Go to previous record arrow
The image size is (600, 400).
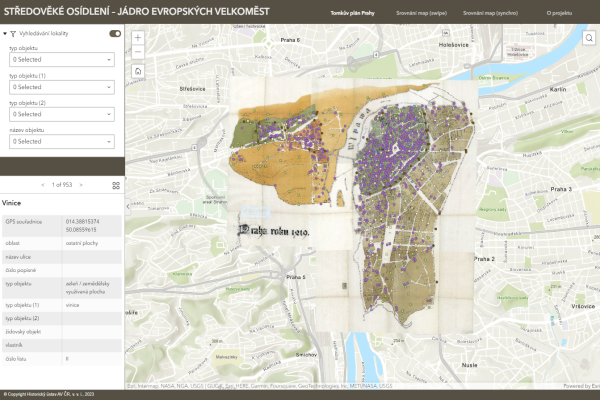click(x=43, y=185)
